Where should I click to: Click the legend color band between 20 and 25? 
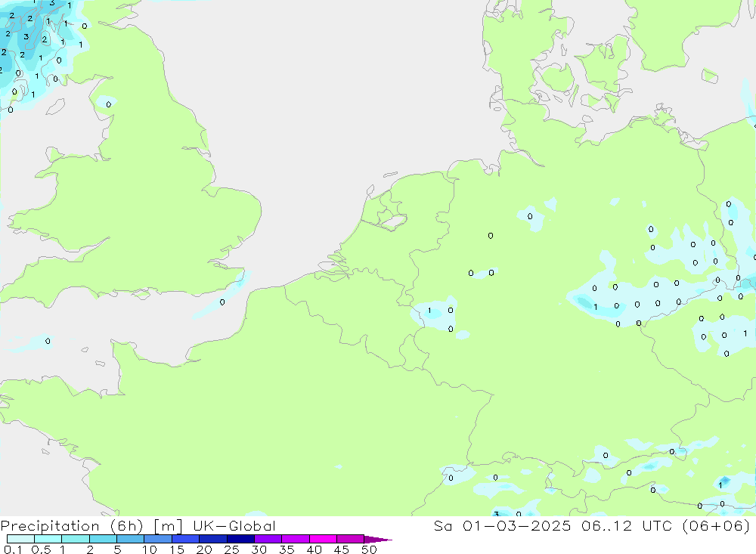tap(212, 539)
